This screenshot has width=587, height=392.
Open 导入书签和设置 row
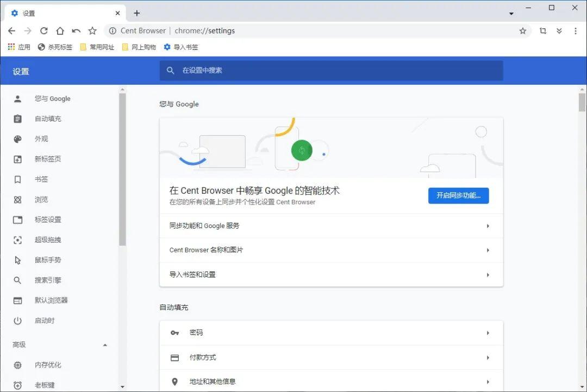coord(332,275)
